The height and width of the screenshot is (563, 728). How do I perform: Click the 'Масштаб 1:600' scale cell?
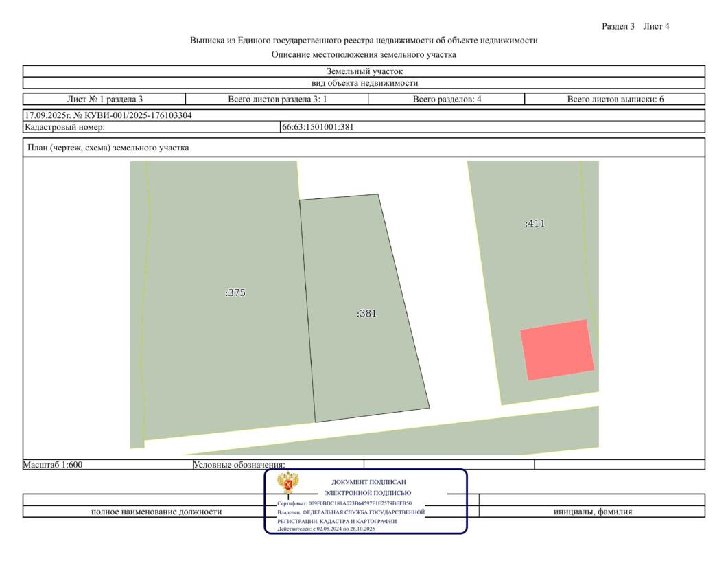[x=54, y=465]
